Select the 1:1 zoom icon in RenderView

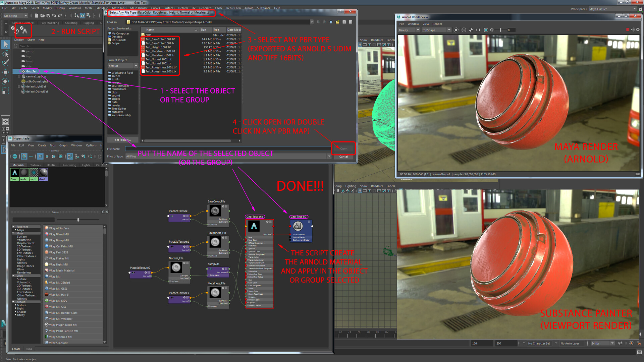click(478, 30)
